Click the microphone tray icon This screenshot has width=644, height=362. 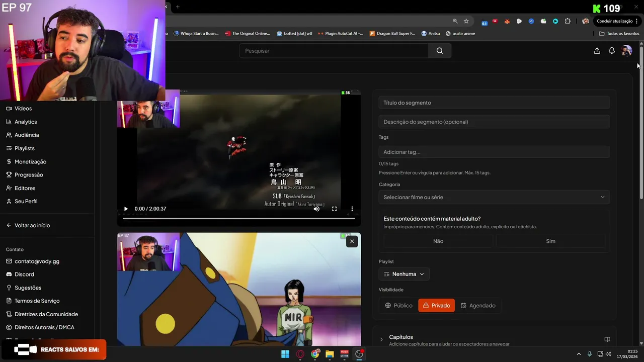click(x=590, y=354)
